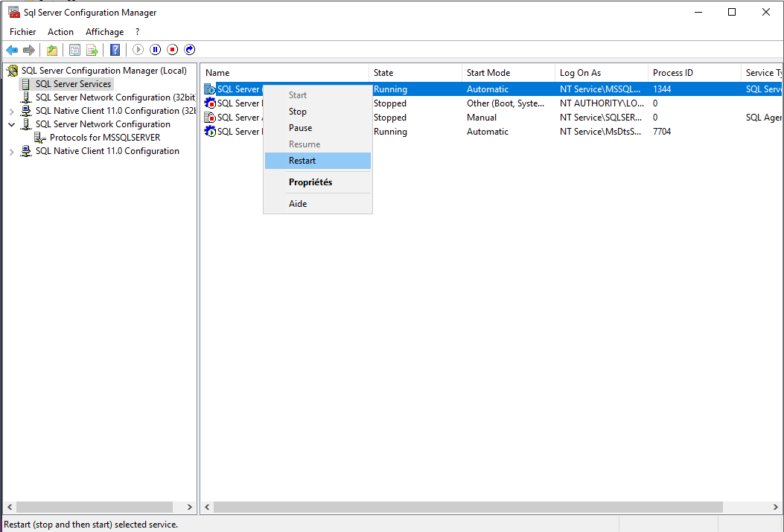Select Protocols for MSSQLSERVER in tree
The height and width of the screenshot is (532, 784).
pyautogui.click(x=104, y=138)
